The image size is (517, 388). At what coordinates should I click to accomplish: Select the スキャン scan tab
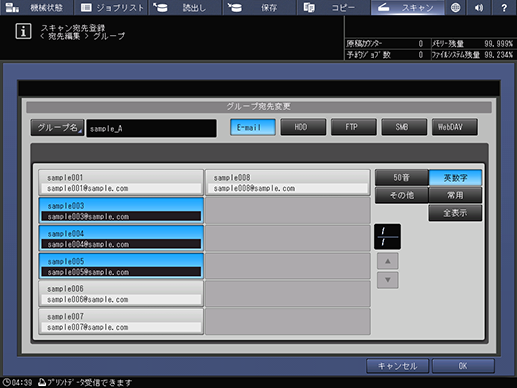tap(407, 7)
